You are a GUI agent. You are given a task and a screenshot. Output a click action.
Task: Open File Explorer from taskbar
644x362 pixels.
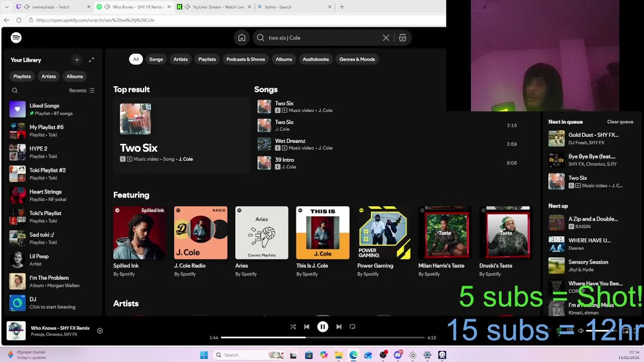tap(339, 355)
